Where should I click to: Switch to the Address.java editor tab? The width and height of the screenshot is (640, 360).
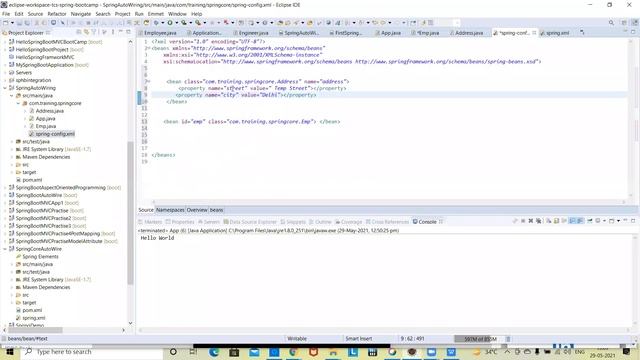pyautogui.click(x=469, y=33)
